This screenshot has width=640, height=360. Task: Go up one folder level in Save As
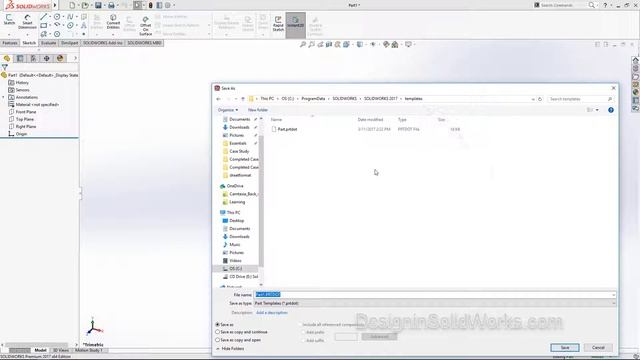pyautogui.click(x=243, y=99)
